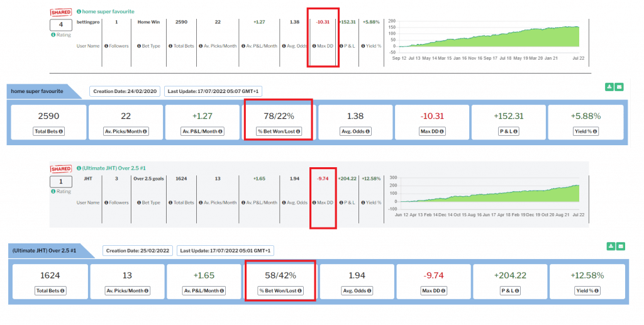Click Max DD info icon in bettingpro row

point(315,46)
